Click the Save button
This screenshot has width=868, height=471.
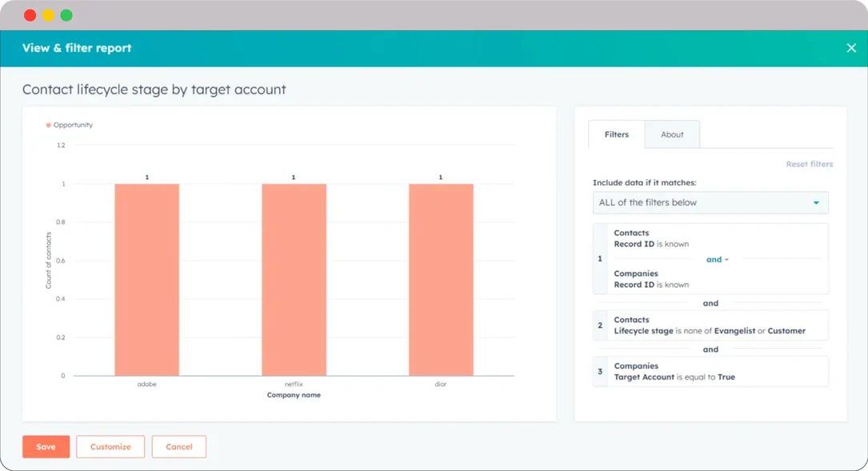tap(46, 447)
